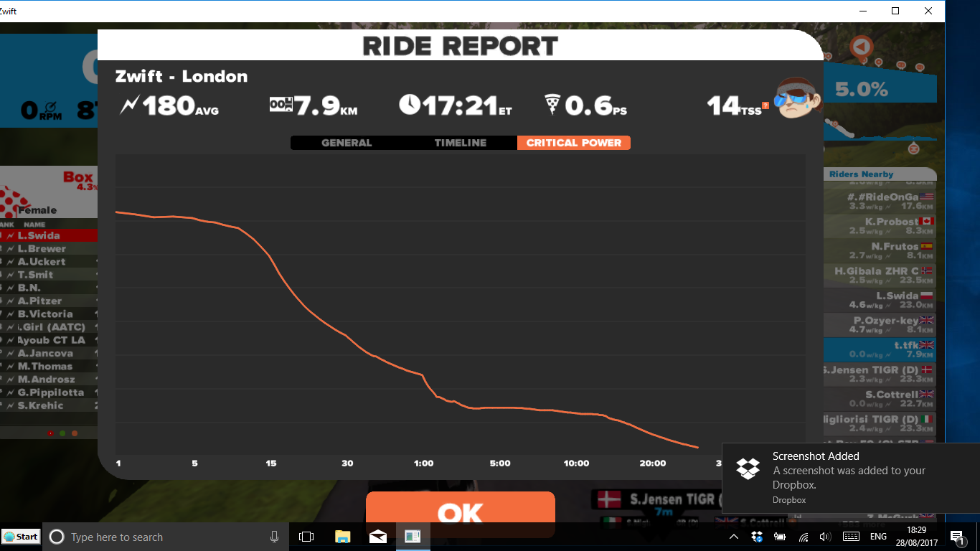Open the Mail app in taskbar
This screenshot has height=551, width=980.
[x=378, y=537]
